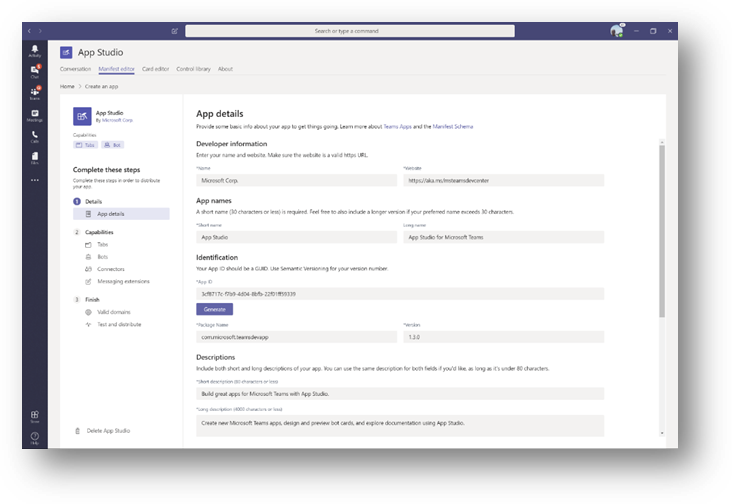Click the scrollbar down arrow

click(662, 434)
